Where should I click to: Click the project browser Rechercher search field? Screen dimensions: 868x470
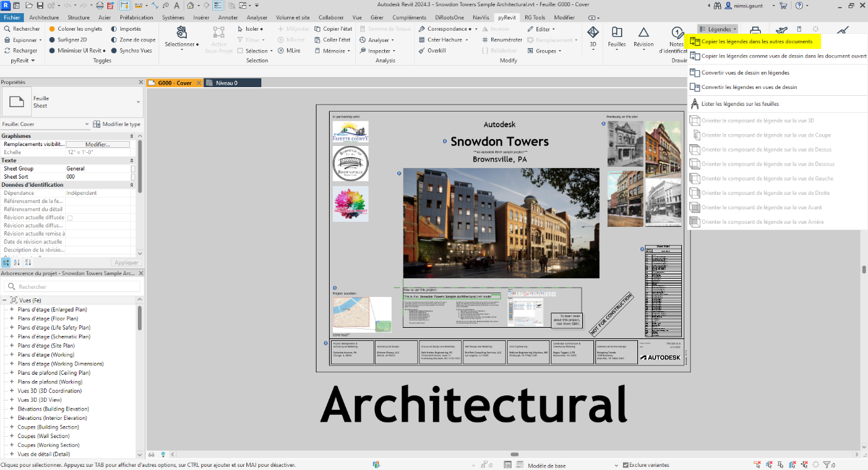pos(72,287)
